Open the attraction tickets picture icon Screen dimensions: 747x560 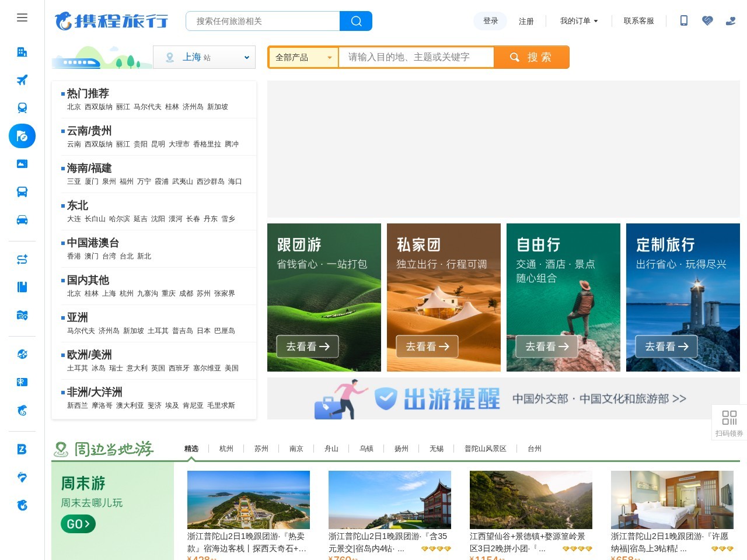pyautogui.click(x=22, y=163)
